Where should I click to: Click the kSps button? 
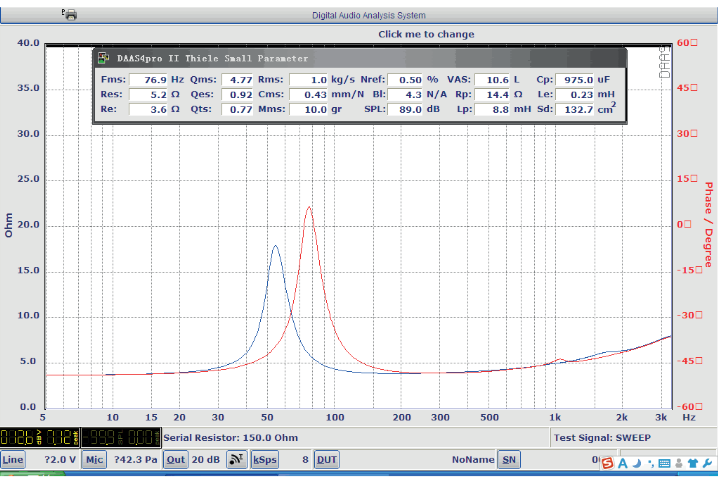coord(265,459)
